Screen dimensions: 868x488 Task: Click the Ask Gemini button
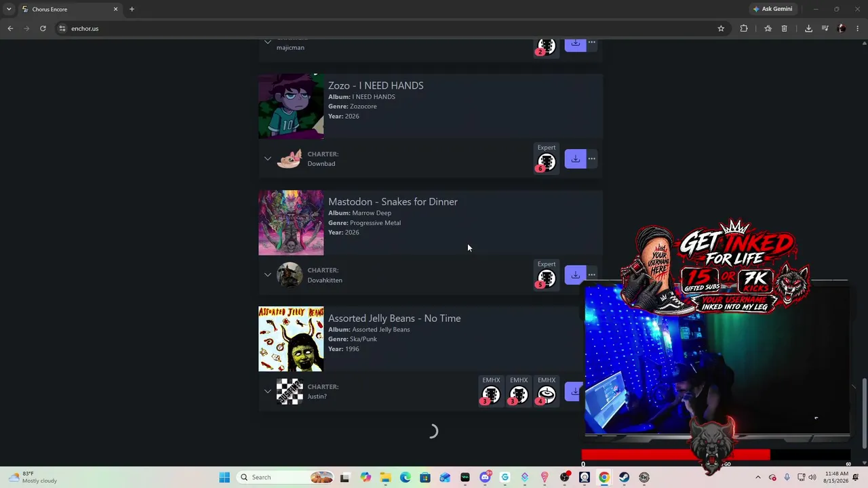[772, 9]
